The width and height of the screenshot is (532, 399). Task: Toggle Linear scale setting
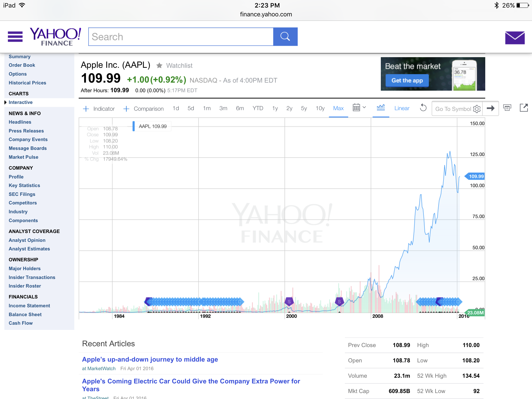coord(402,108)
